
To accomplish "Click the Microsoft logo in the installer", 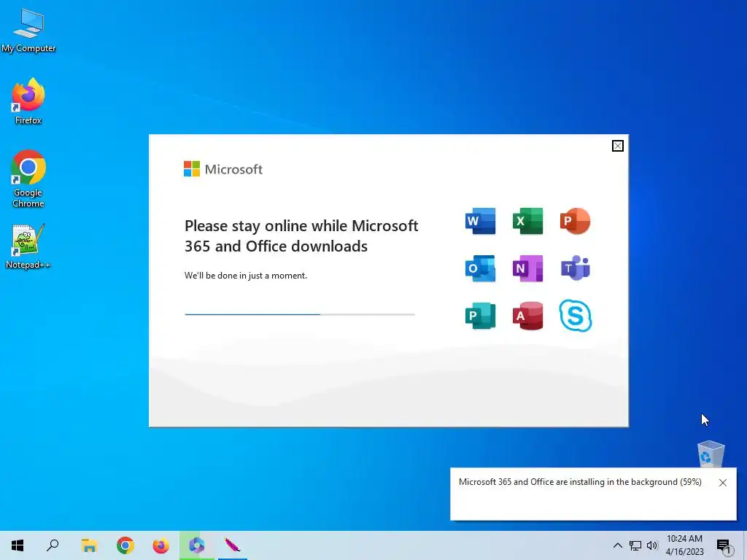I will (x=223, y=169).
